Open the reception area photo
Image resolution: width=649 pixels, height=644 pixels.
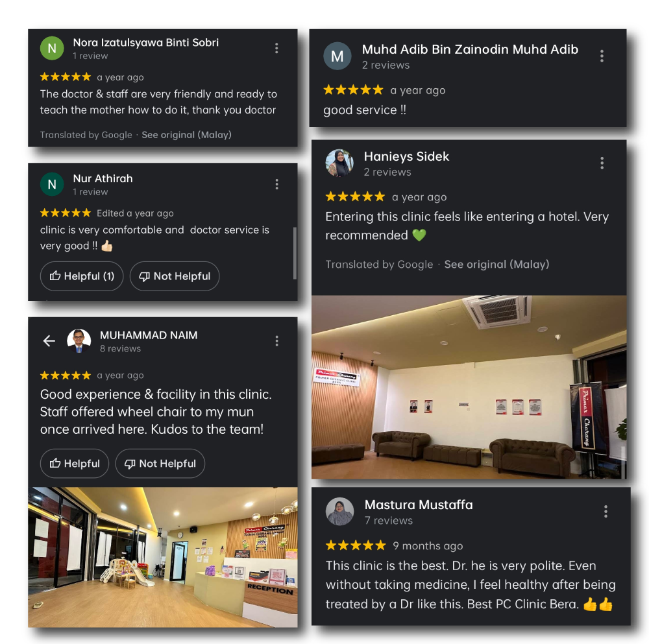[163, 557]
